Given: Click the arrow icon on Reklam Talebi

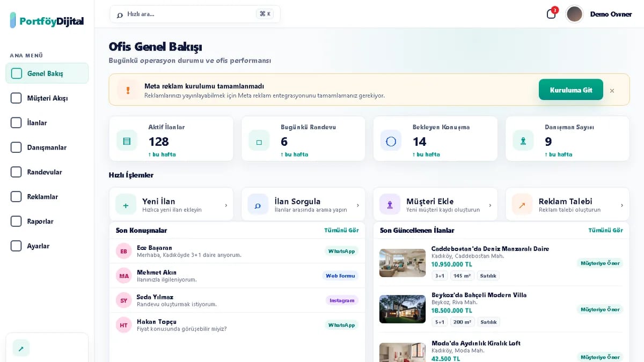Looking at the screenshot, I should click(x=522, y=204).
